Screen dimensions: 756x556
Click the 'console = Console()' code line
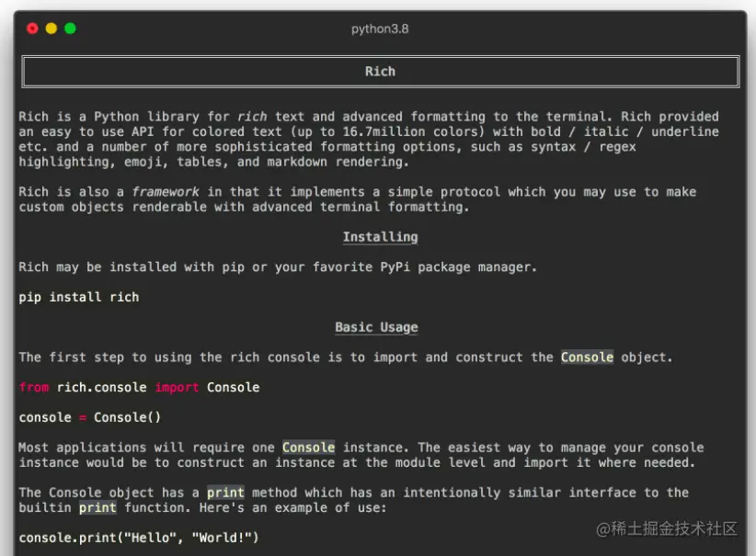[x=90, y=417]
